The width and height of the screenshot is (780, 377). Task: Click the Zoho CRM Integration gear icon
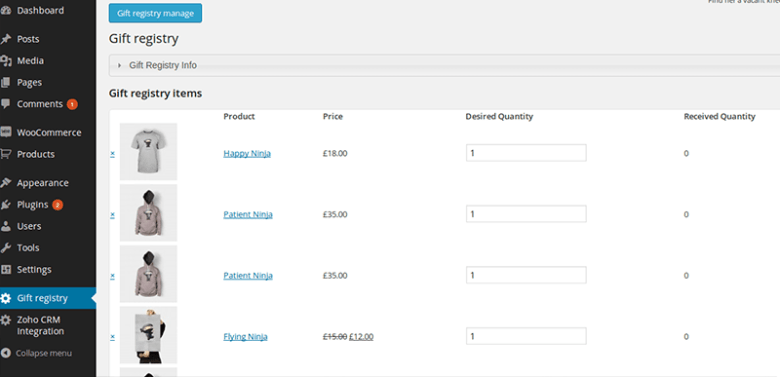point(5,320)
